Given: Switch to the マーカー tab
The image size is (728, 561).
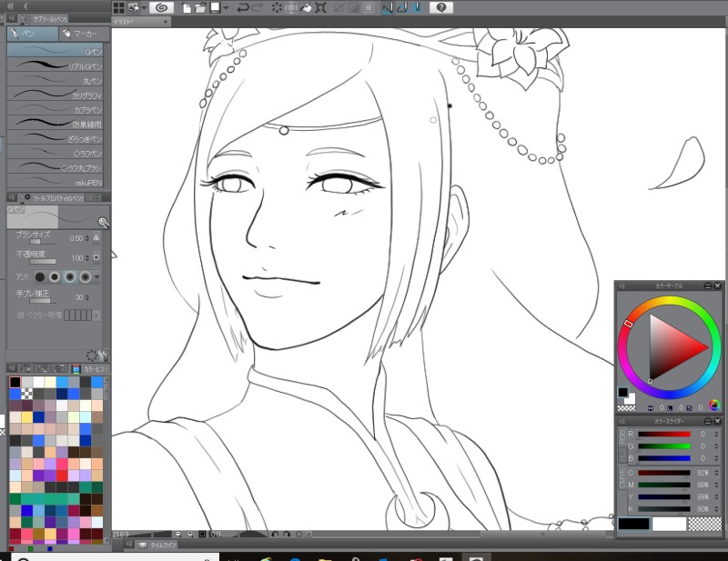Looking at the screenshot, I should coord(83,34).
